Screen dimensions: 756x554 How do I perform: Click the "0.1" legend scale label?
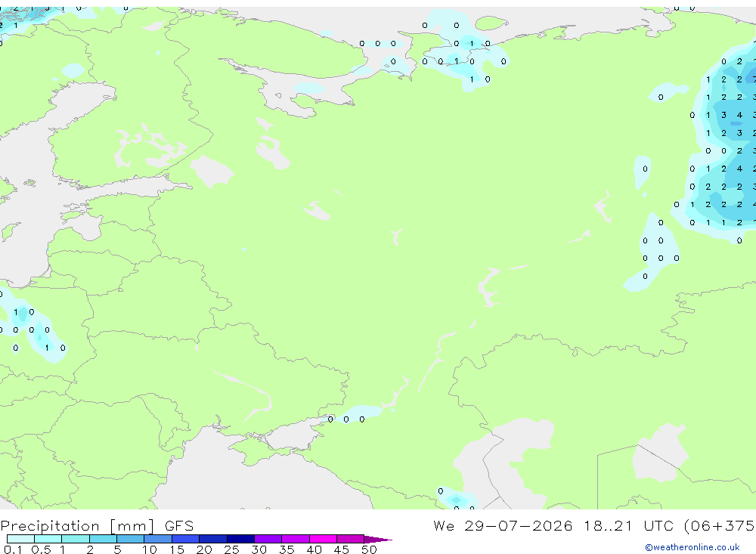click(13, 549)
